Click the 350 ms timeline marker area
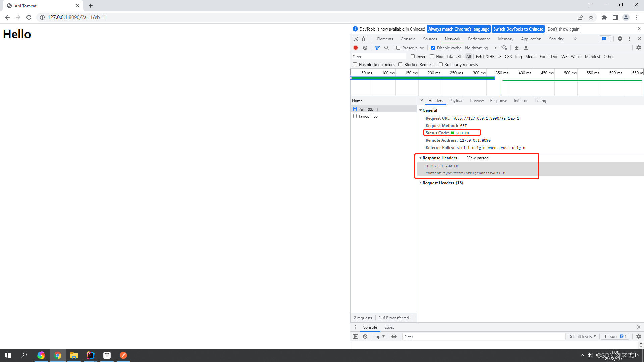This screenshot has width=644, height=362. [x=502, y=73]
